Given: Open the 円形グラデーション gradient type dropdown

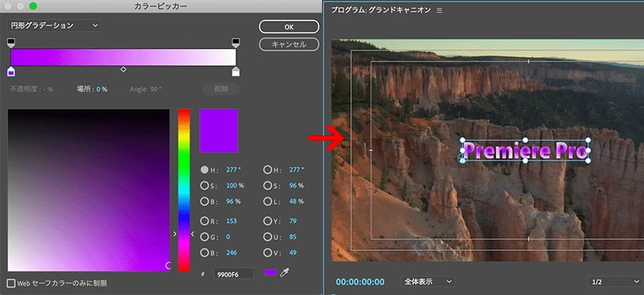Looking at the screenshot, I should 54,25.
